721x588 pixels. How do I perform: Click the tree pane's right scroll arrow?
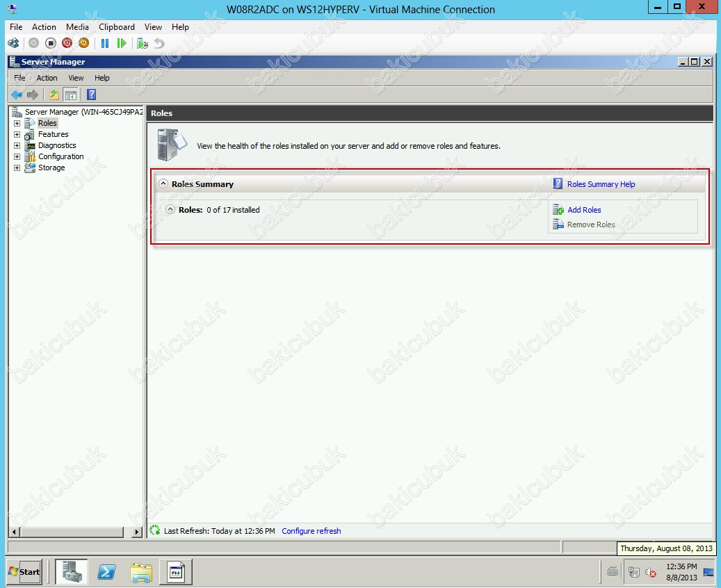point(136,532)
